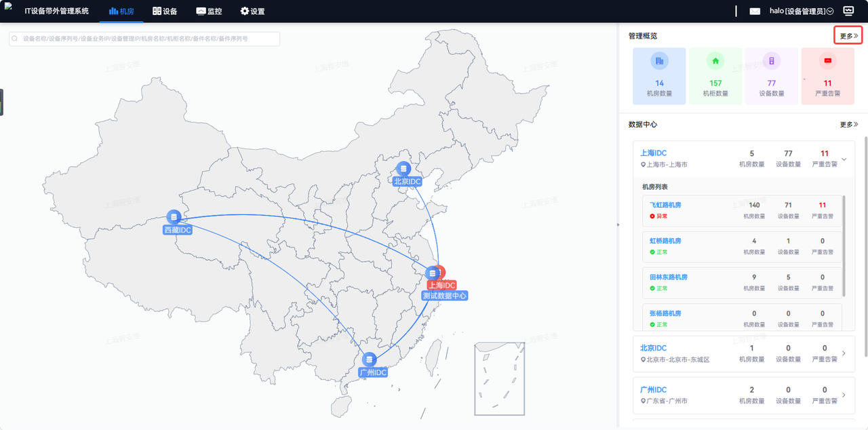Click the IT设备带外管理系统 title
The image size is (868, 430).
pyautogui.click(x=56, y=11)
